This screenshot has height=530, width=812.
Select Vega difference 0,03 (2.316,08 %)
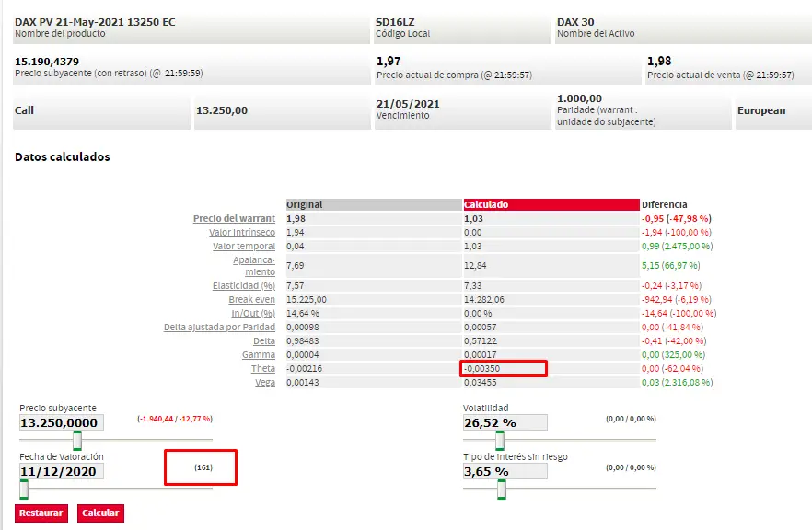point(678,383)
